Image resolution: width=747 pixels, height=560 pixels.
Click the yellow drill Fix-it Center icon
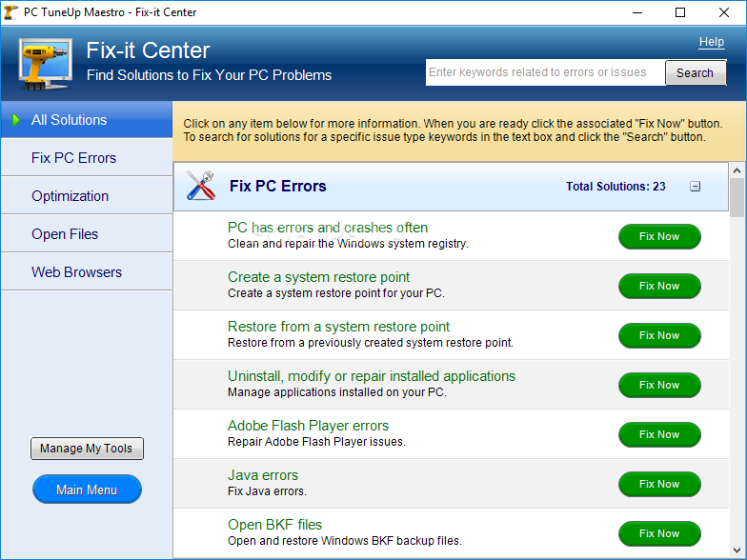pyautogui.click(x=46, y=64)
